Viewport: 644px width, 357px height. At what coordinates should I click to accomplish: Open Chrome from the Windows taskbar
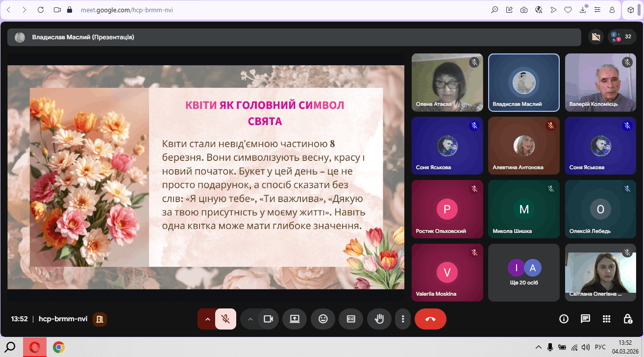(x=59, y=347)
